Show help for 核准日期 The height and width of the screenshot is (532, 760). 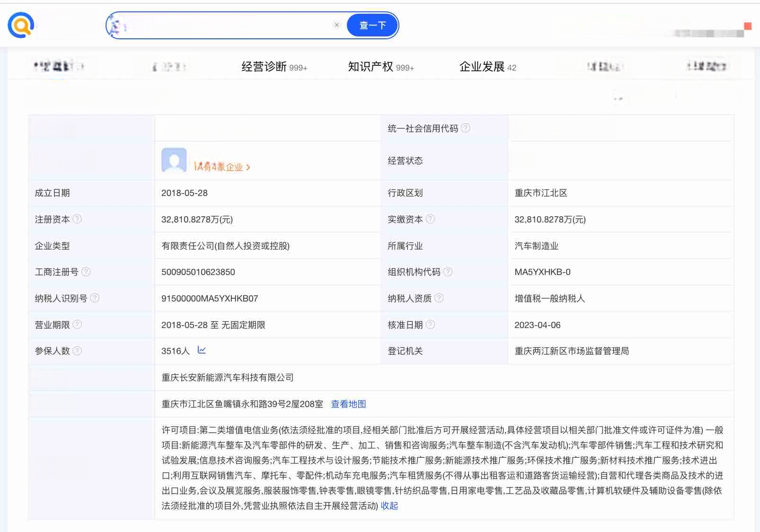point(430,324)
